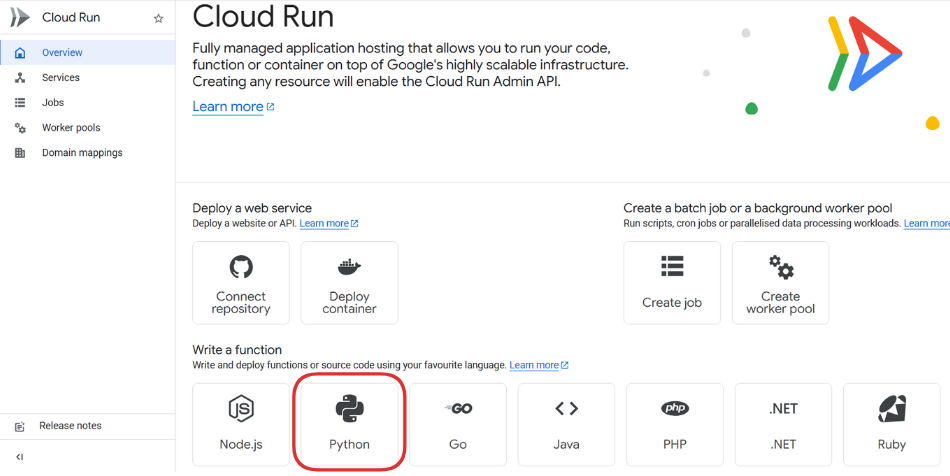
Task: Click 'Create a batch job' section heading
Action: pyautogui.click(x=757, y=208)
